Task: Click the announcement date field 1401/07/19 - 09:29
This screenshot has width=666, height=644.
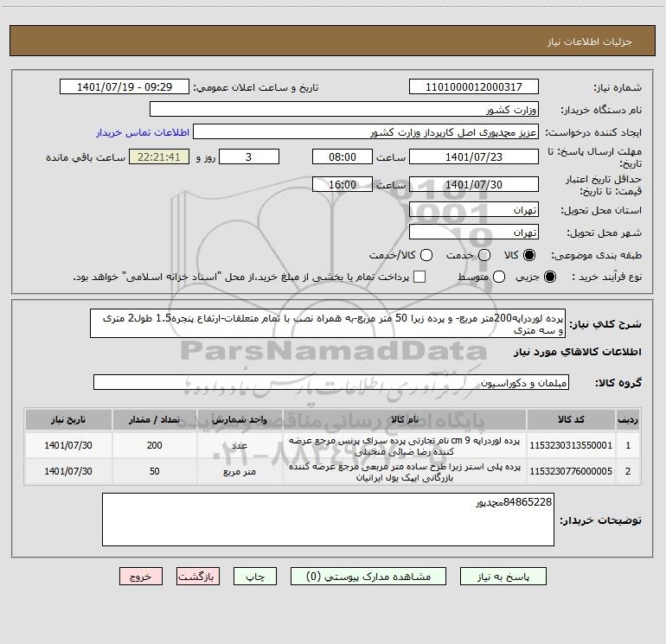Action: [125, 87]
